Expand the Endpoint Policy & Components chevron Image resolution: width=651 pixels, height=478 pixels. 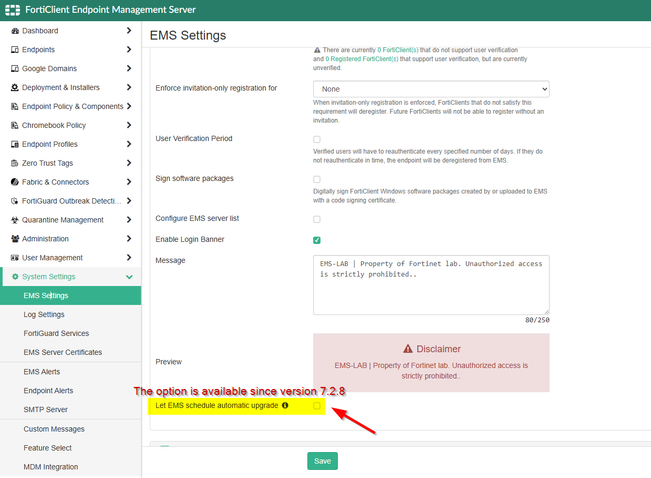pyautogui.click(x=129, y=106)
